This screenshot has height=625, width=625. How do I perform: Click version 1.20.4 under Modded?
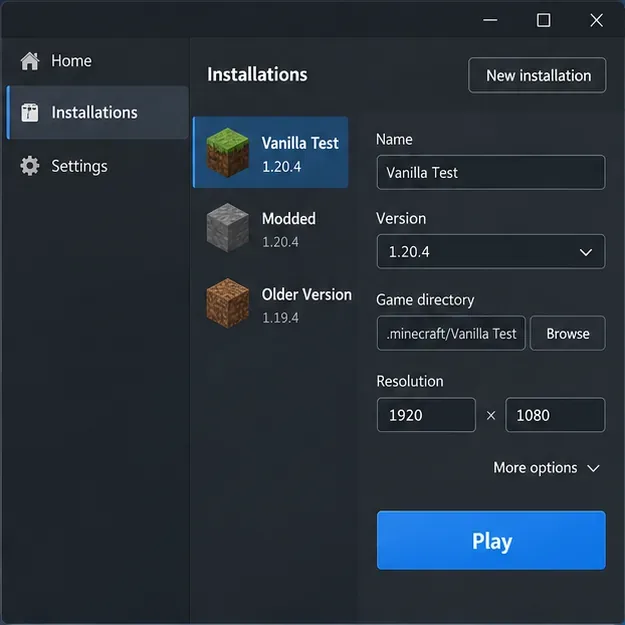point(280,242)
